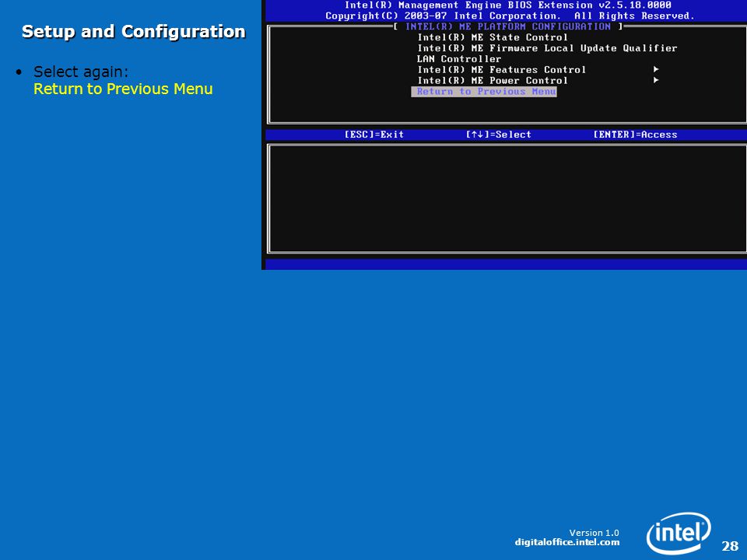The width and height of the screenshot is (747, 560).
Task: Click the [↑↓]=Select hint
Action: (498, 135)
